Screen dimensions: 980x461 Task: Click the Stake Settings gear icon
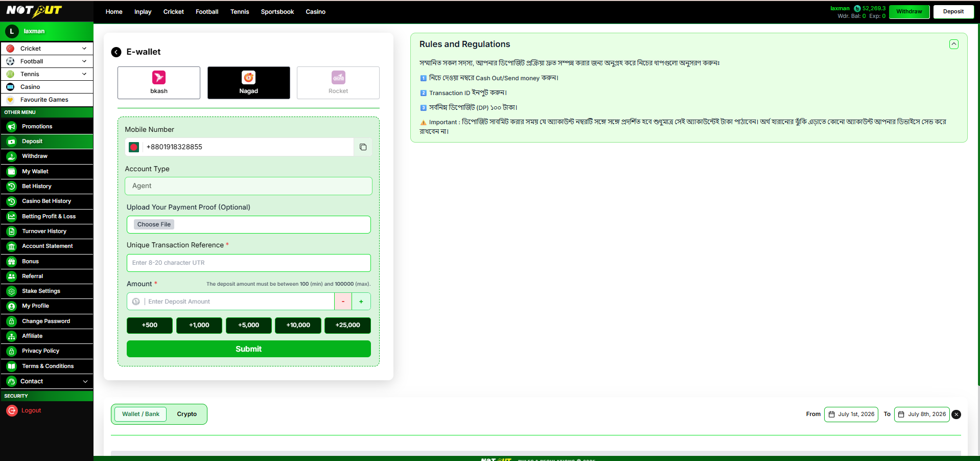tap(12, 291)
